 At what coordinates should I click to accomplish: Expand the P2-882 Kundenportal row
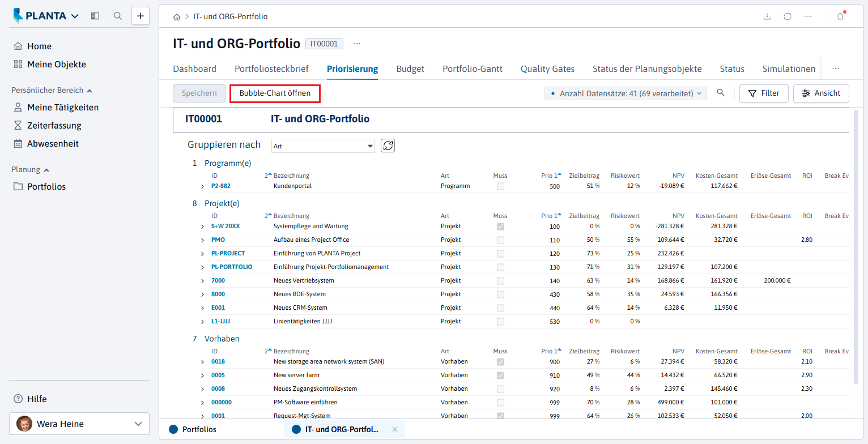[202, 186]
